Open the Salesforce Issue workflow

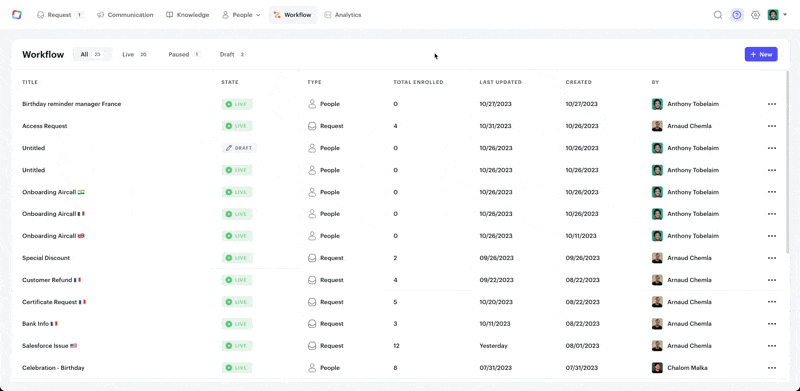[x=49, y=346]
